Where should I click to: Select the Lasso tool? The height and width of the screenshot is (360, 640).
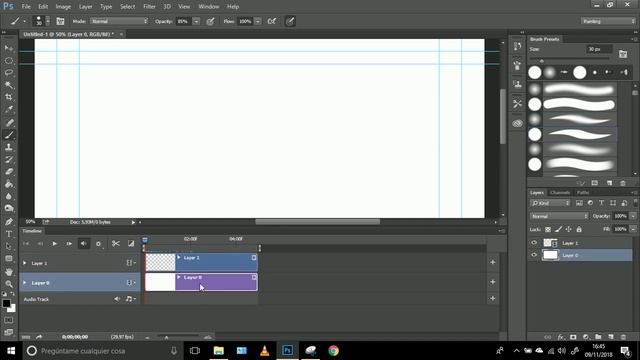[9, 73]
